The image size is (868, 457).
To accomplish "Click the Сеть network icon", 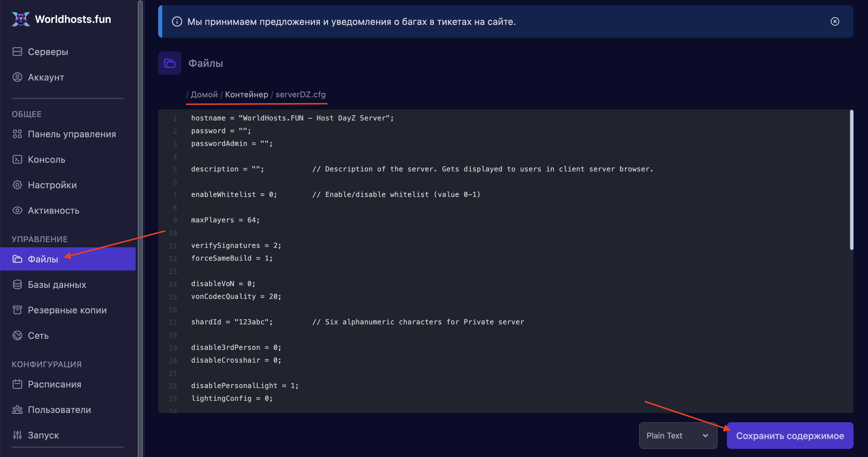I will coord(17,335).
